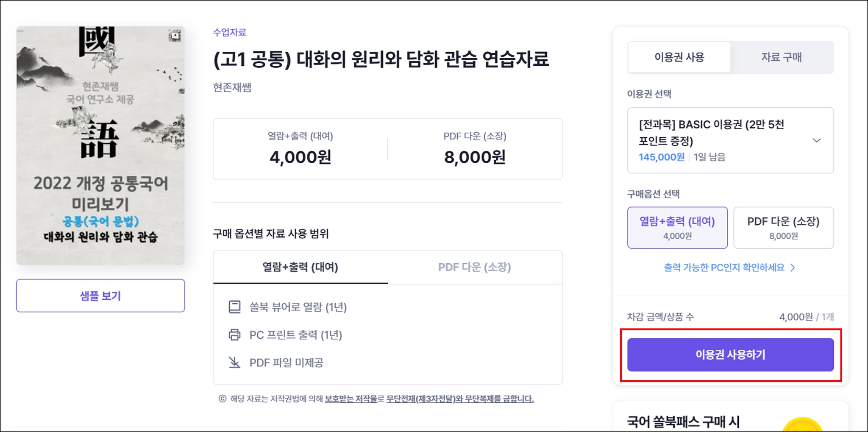Click the printer icon beside PC 프린트 출력
Image resolution: width=868 pixels, height=432 pixels.
pos(234,335)
